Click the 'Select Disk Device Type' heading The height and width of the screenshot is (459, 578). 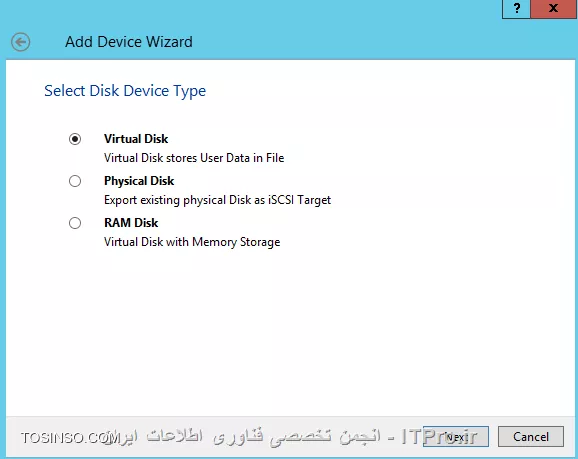[125, 91]
